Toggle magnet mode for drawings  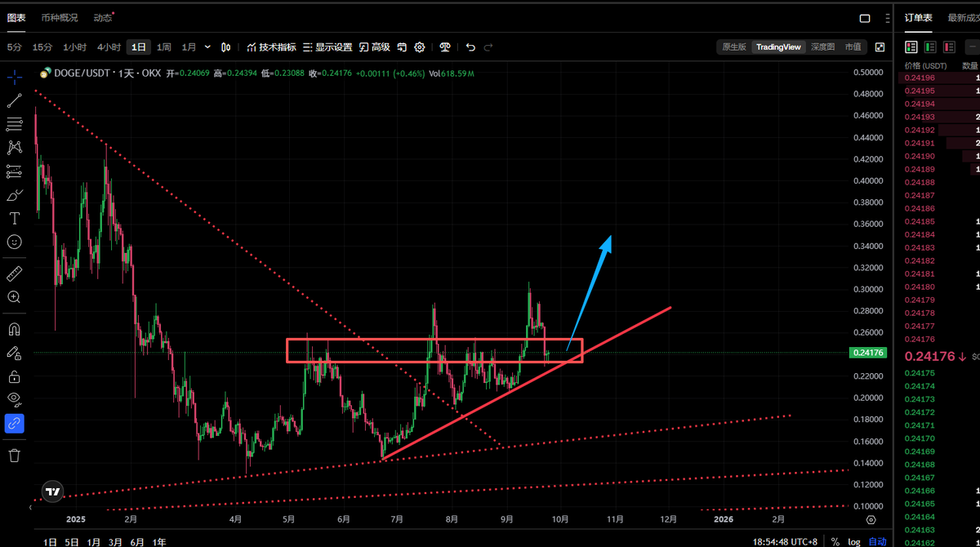pos(15,329)
